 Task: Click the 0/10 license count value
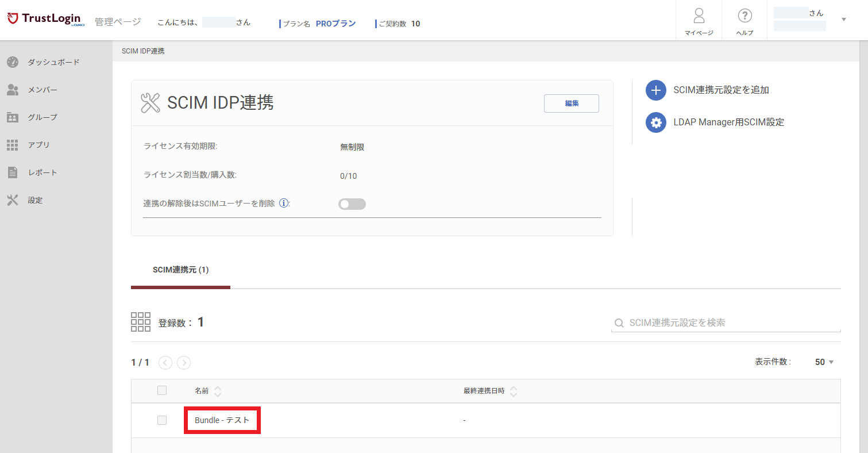tap(349, 176)
